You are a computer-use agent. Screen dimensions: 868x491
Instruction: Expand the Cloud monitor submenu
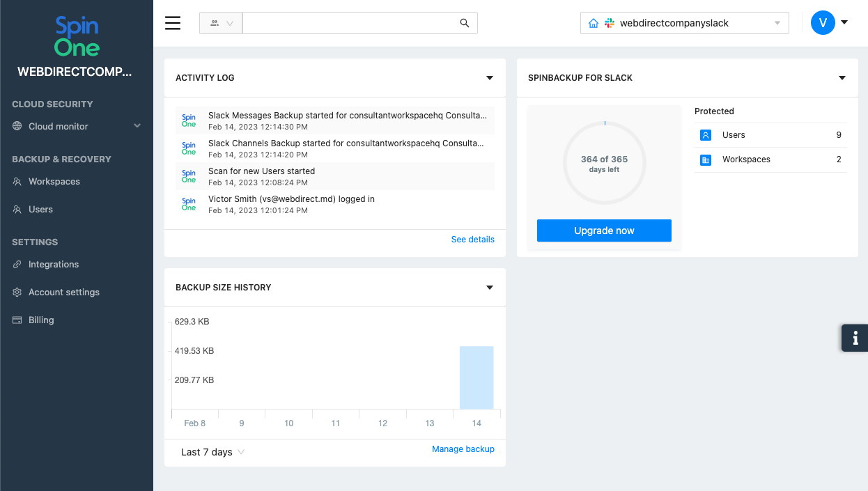(x=137, y=126)
